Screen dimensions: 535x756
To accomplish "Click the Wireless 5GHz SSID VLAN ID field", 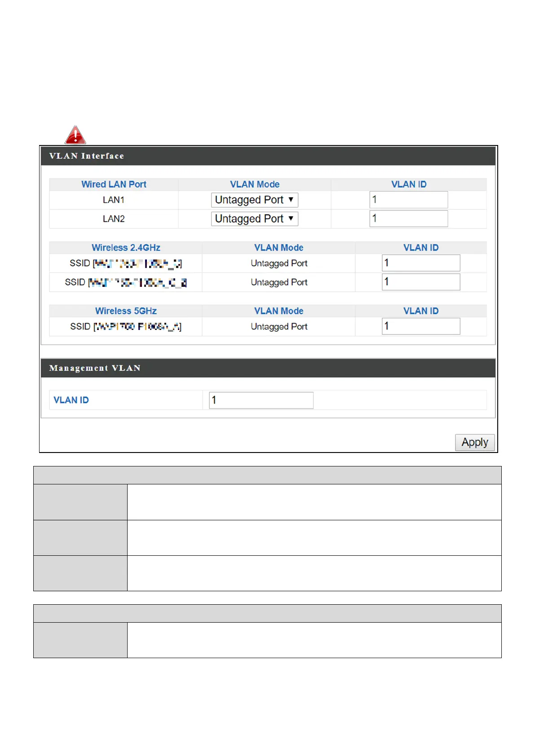I will [x=421, y=326].
